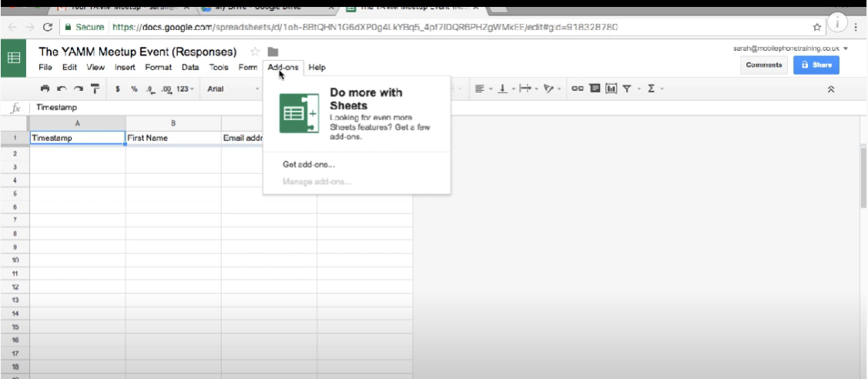Viewport: 868px width, 379px height.
Task: Open text wrapping dropdown arrow
Action: click(x=536, y=89)
